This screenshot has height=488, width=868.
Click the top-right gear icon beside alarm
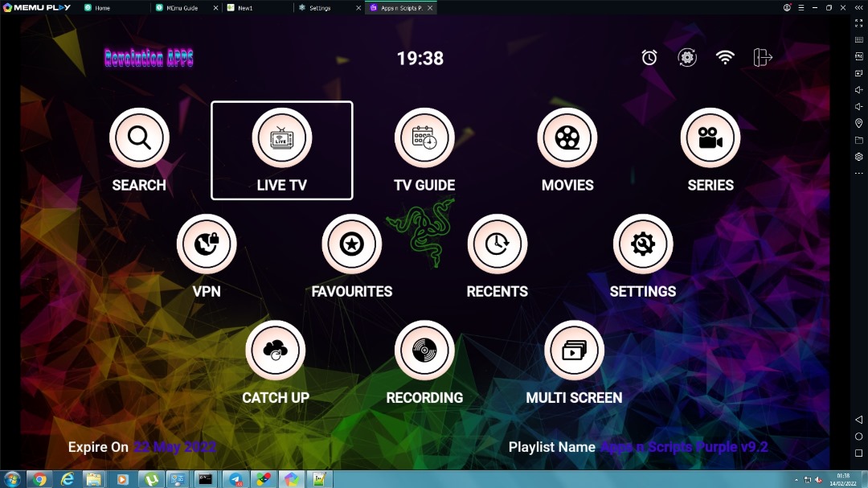tap(687, 58)
